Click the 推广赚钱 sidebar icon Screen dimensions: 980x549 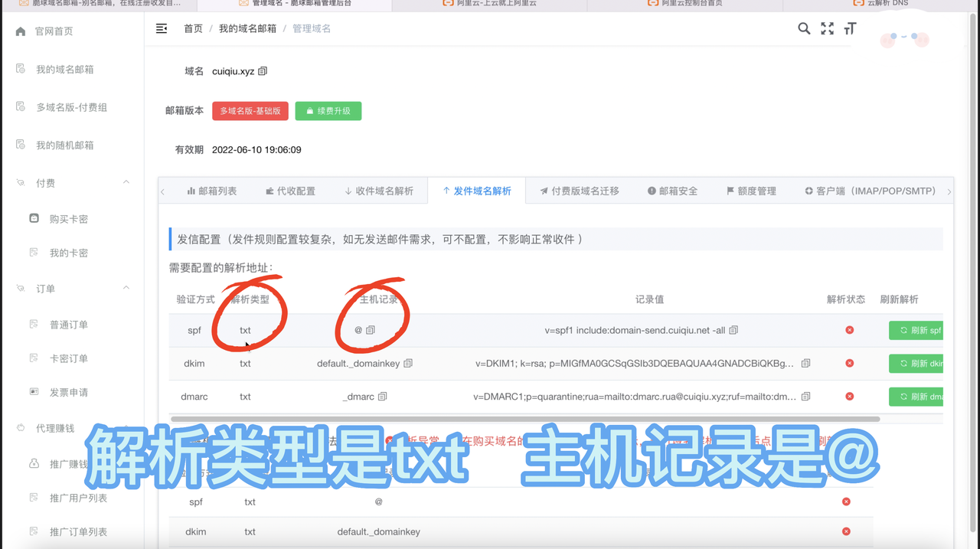pyautogui.click(x=34, y=463)
